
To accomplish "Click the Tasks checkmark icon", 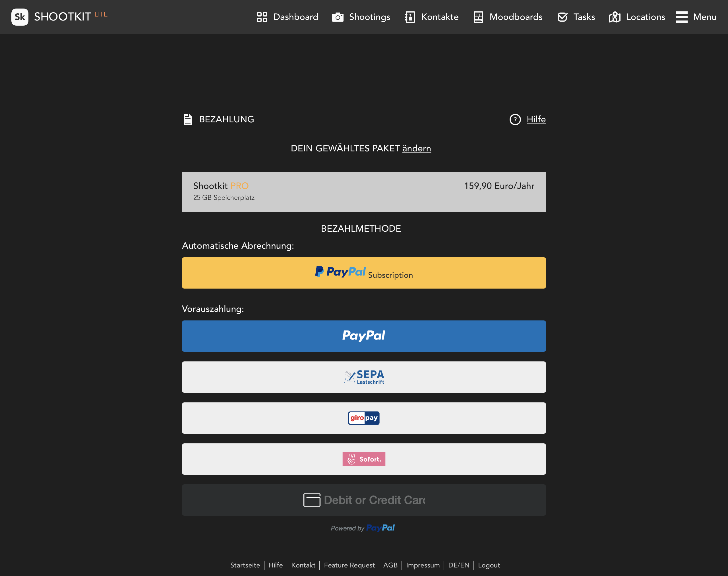I will click(x=562, y=17).
